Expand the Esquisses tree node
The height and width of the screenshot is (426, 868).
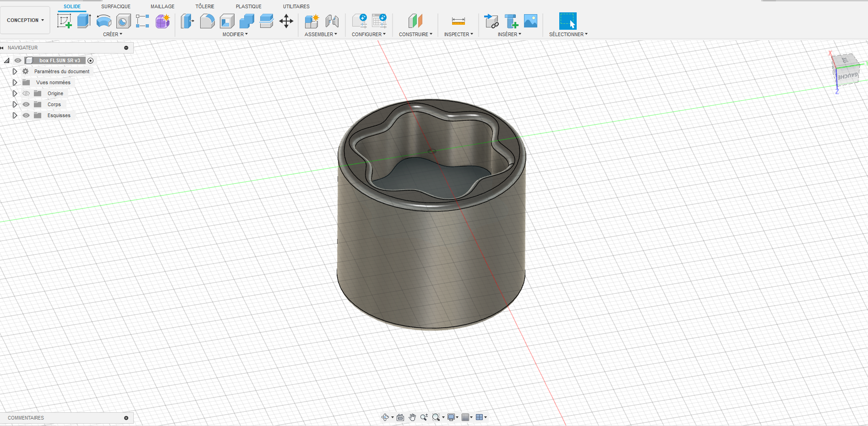click(x=15, y=115)
